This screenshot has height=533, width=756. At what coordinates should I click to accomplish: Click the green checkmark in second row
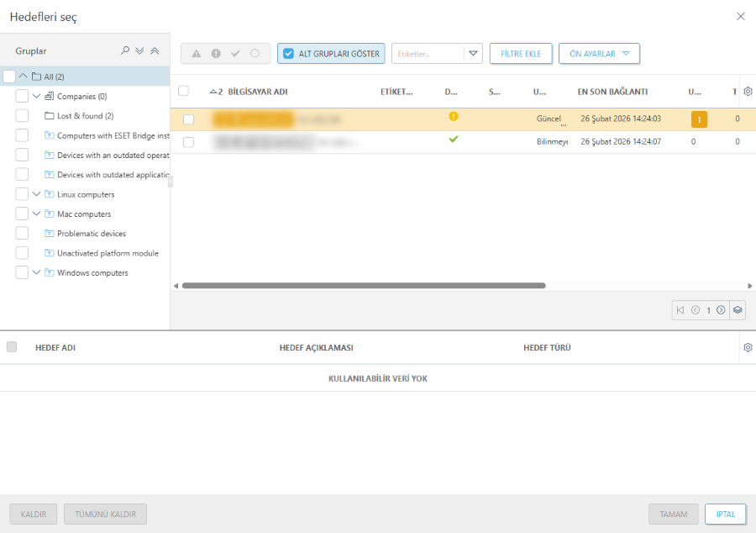(x=454, y=139)
